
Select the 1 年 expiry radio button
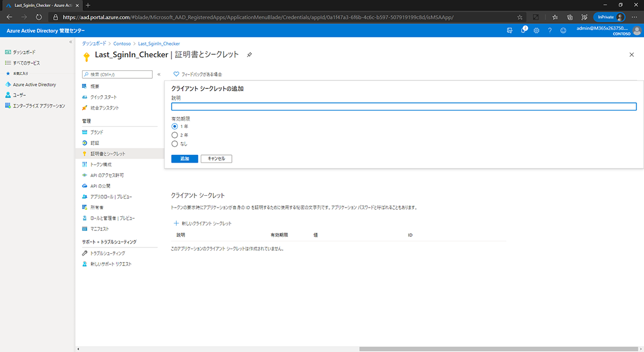coord(174,126)
